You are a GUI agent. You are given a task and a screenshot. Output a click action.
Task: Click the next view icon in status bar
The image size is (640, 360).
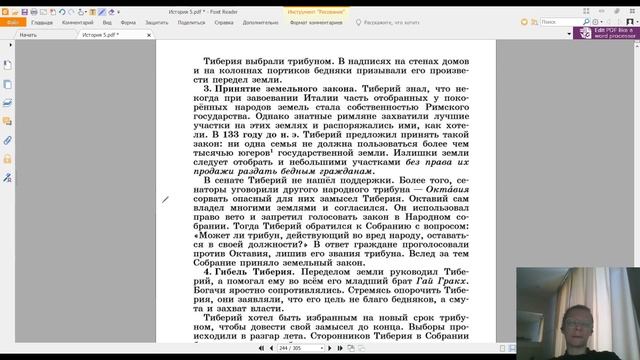[x=361, y=348]
